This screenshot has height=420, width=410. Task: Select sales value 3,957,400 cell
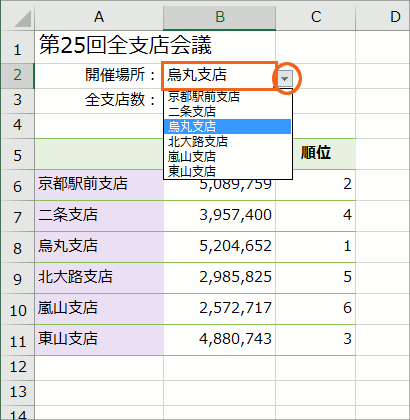pos(220,216)
